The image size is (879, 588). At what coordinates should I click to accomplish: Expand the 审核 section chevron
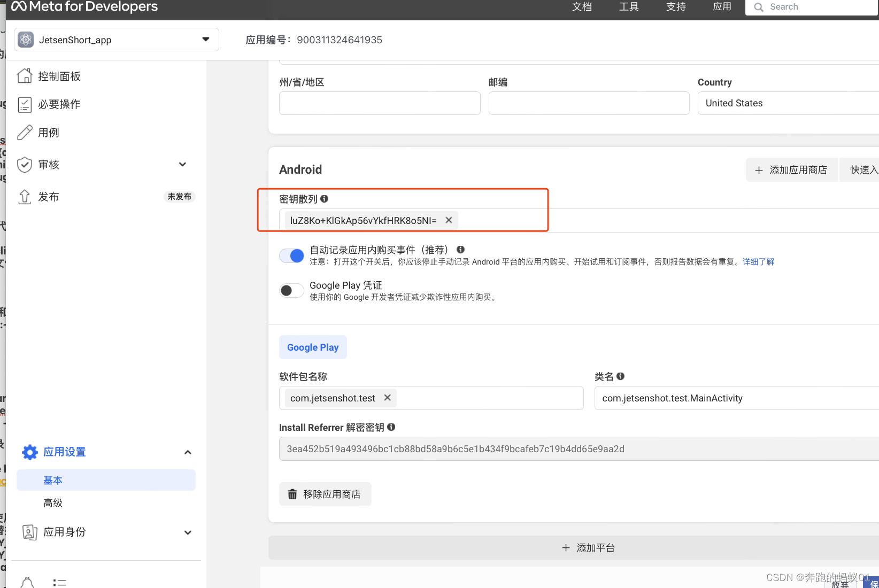tap(183, 165)
